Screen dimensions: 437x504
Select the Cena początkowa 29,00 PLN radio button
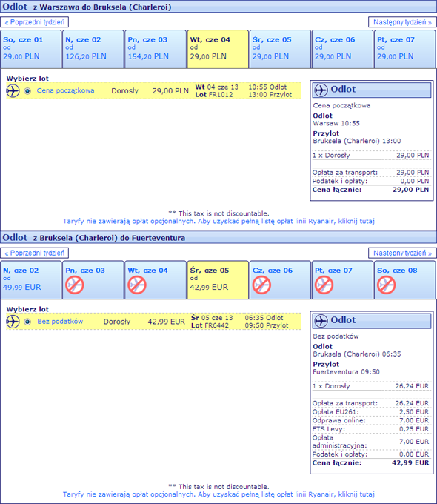[x=27, y=91]
